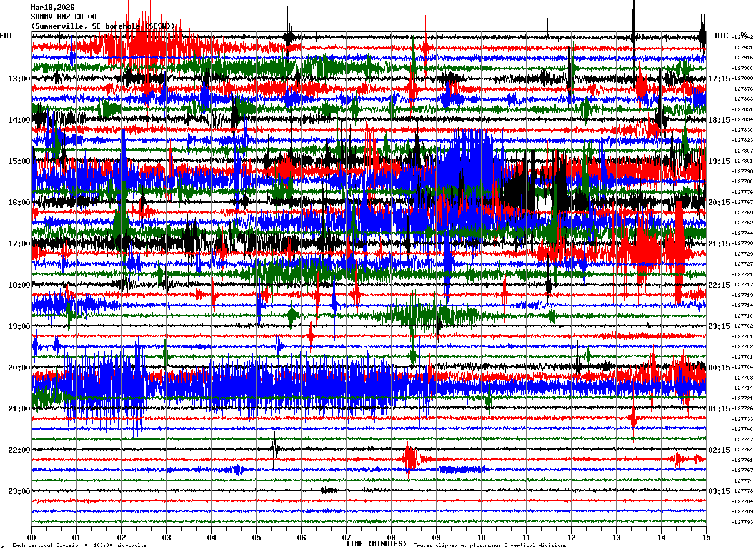This screenshot has height=554, width=756.
Task: Click the 20:15 UTC time label
Action: click(719, 203)
